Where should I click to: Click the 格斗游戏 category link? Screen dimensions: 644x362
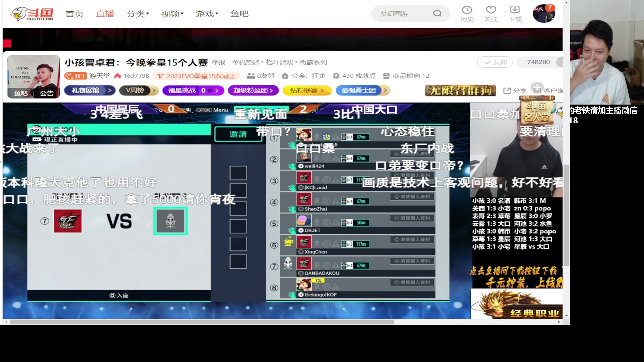point(279,62)
